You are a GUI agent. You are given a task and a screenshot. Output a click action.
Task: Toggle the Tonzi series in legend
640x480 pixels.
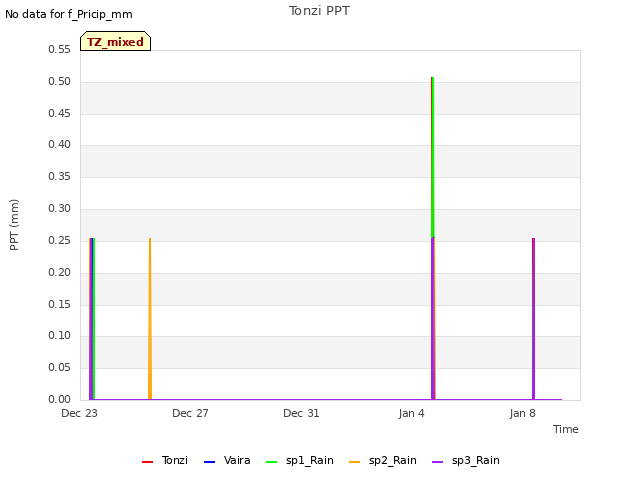(165, 461)
